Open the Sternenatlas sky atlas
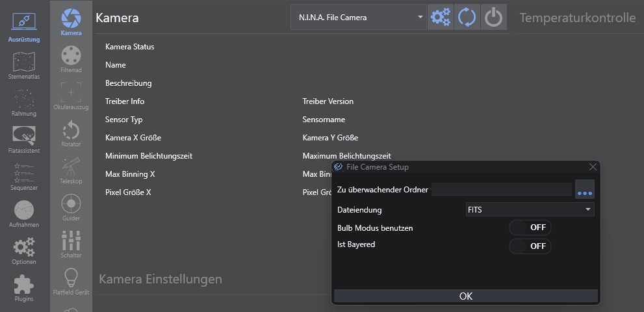 24,66
